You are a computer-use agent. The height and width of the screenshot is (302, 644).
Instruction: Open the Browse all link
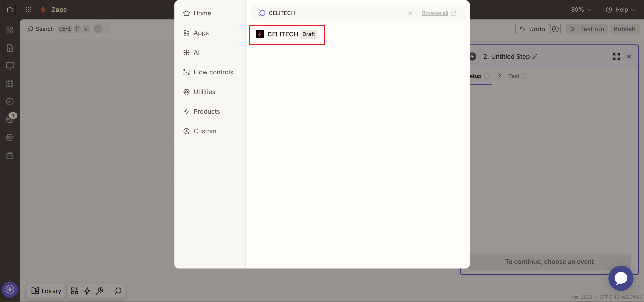435,13
